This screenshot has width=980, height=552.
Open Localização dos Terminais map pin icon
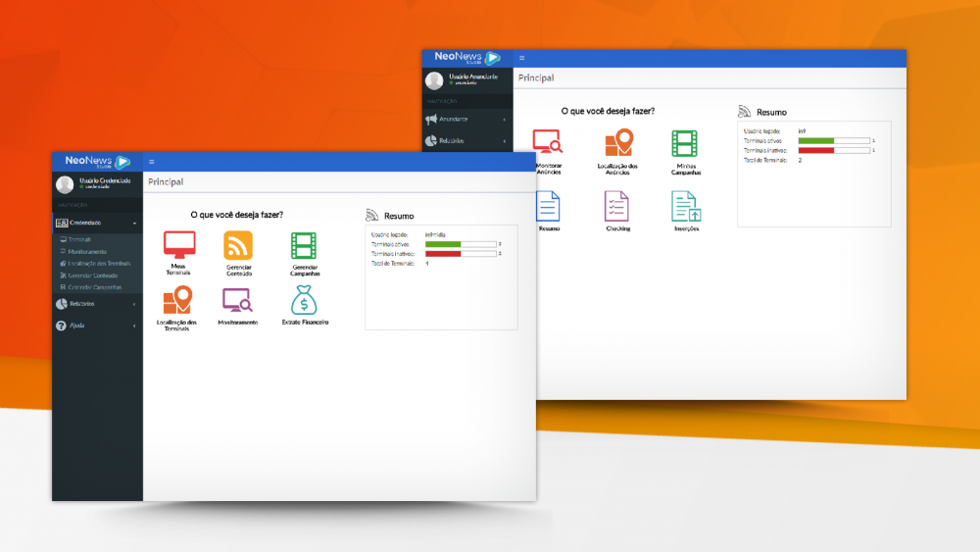point(177,300)
